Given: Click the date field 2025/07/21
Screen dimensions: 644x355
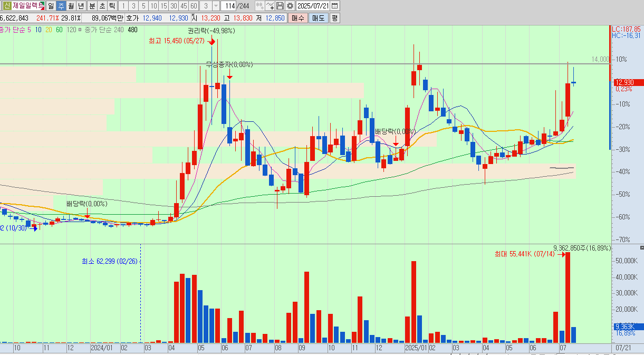Looking at the screenshot, I should 313,6.
